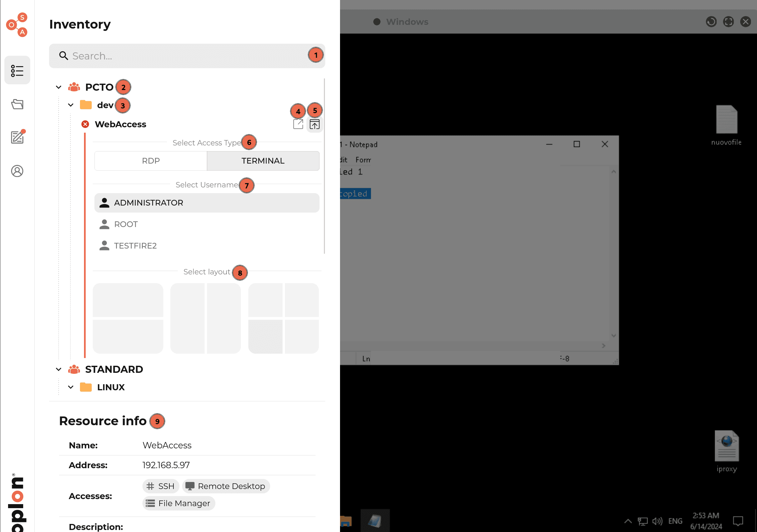Image resolution: width=757 pixels, height=532 pixels.
Task: Select TERMINAL access type tab
Action: [x=262, y=161]
